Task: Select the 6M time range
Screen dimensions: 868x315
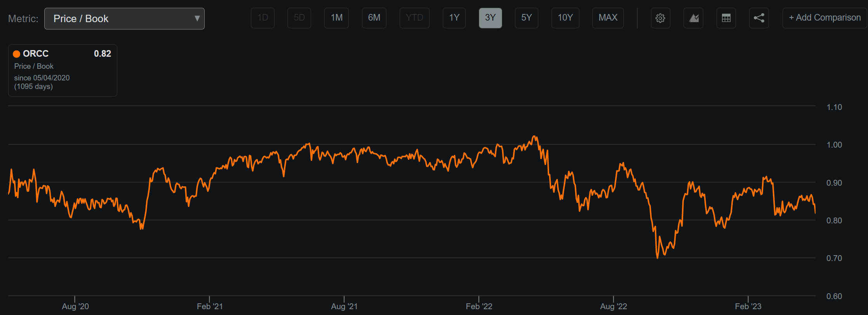Action: click(374, 18)
